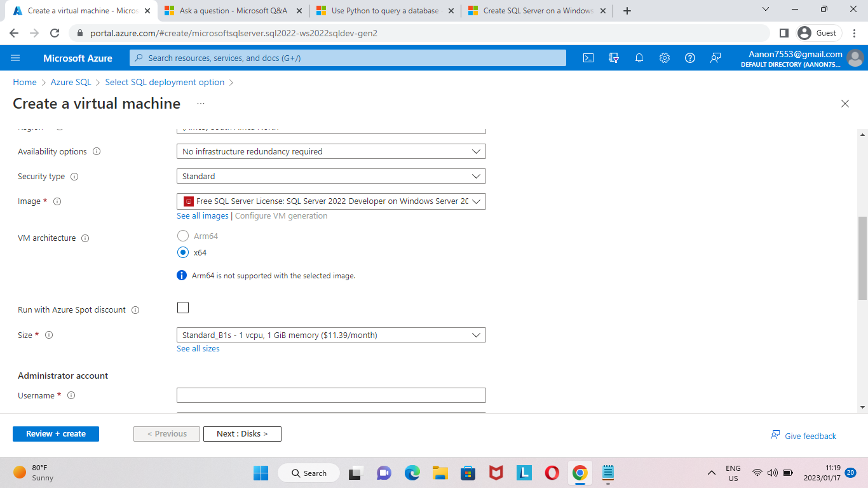Select the Arm64 architecture radio button
Viewport: 868px width, 488px height.
click(x=183, y=236)
